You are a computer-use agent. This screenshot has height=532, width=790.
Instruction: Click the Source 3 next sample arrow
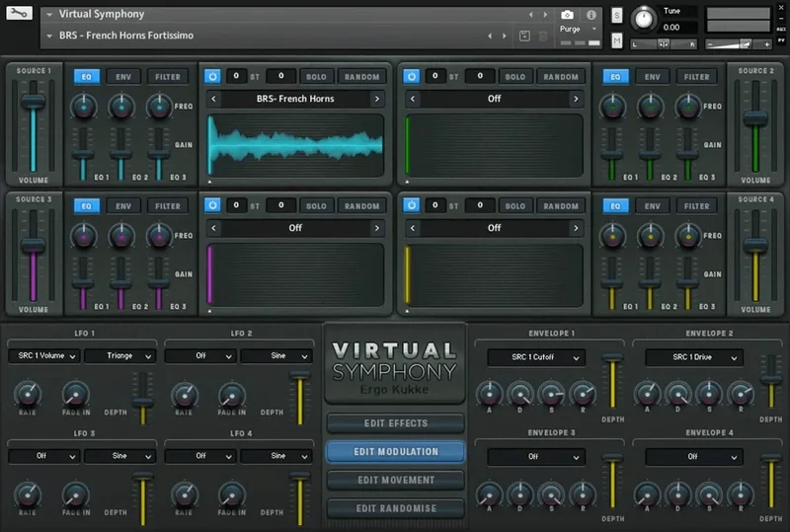pos(377,228)
